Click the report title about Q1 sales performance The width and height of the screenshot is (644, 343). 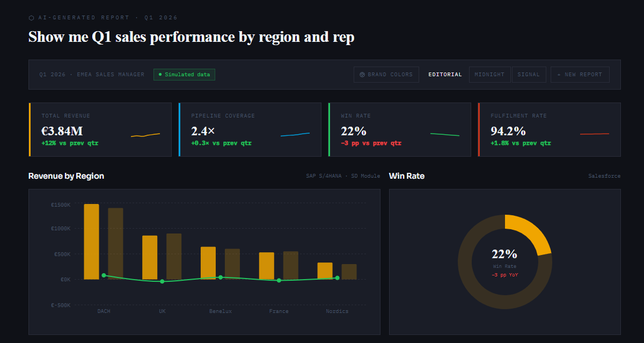coord(192,37)
